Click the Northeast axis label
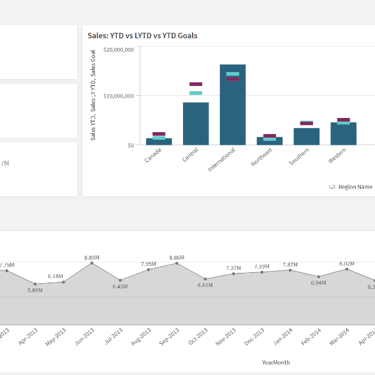The width and height of the screenshot is (375, 375). point(262,157)
